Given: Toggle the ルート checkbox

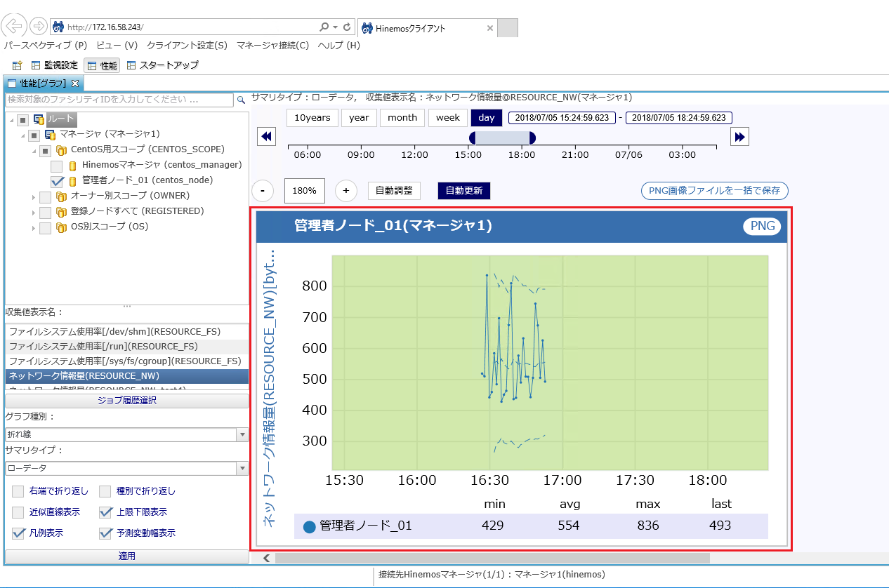Looking at the screenshot, I should 23,120.
